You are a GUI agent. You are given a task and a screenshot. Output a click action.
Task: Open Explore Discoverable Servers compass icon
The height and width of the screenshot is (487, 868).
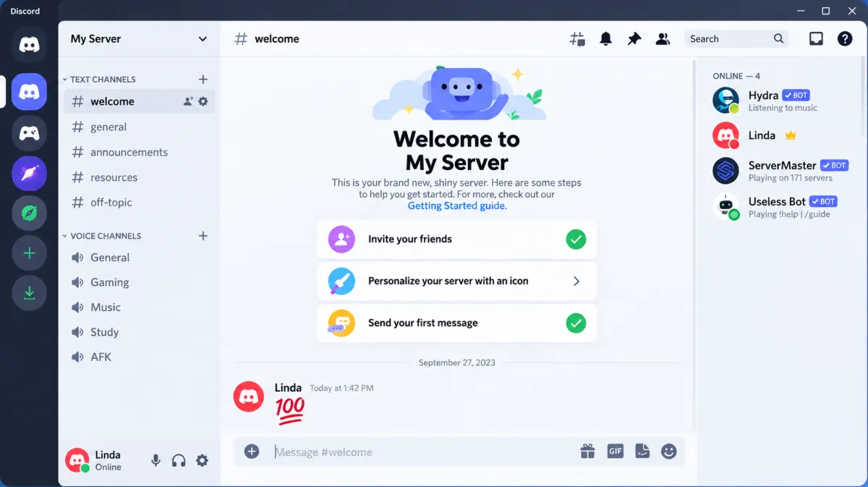tap(29, 213)
